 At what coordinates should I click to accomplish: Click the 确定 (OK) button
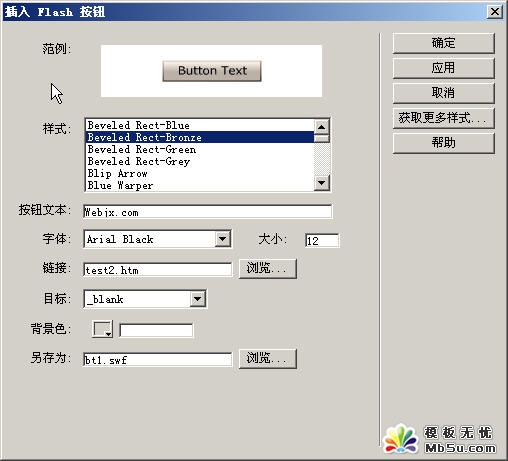[x=443, y=43]
